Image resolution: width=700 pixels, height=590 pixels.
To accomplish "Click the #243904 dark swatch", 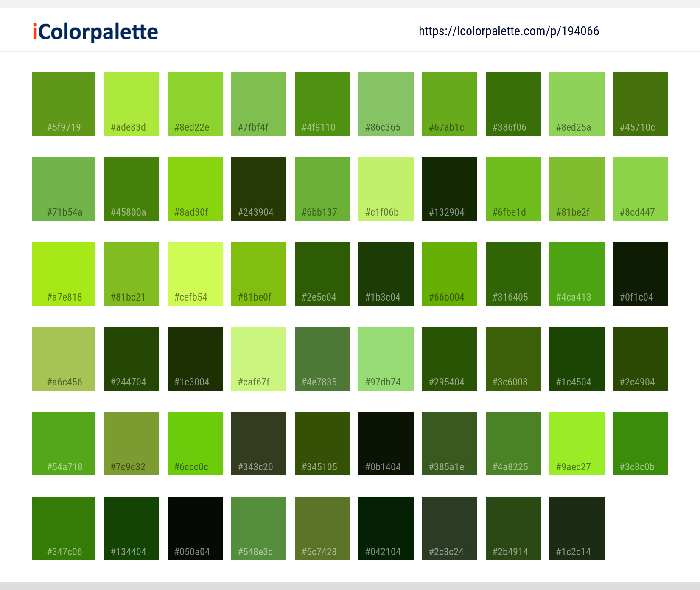I will (x=259, y=189).
